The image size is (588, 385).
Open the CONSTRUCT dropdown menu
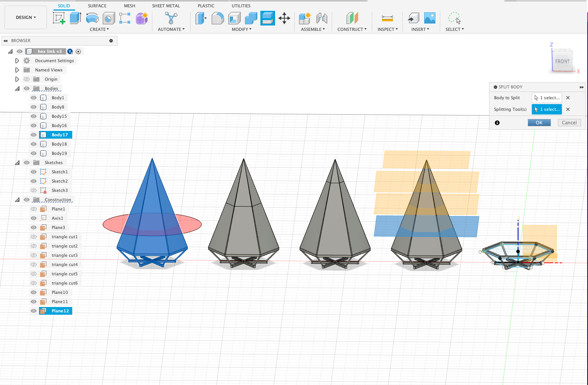(352, 29)
